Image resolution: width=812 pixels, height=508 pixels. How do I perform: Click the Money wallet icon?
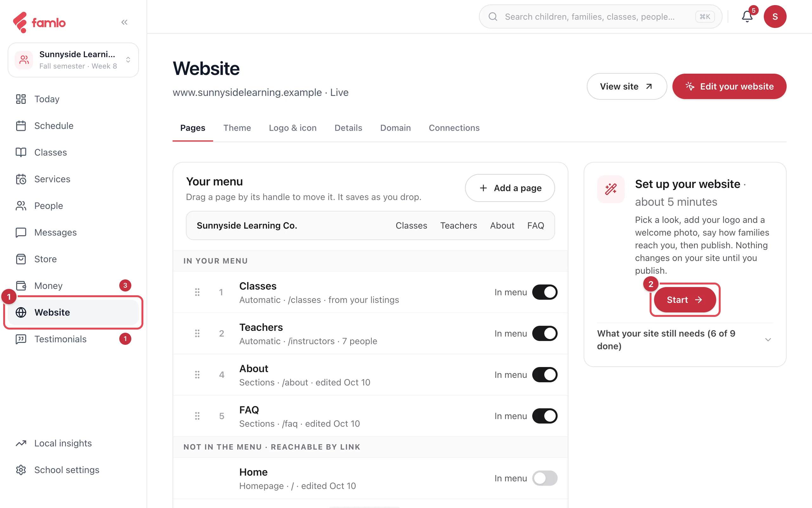point(21,285)
